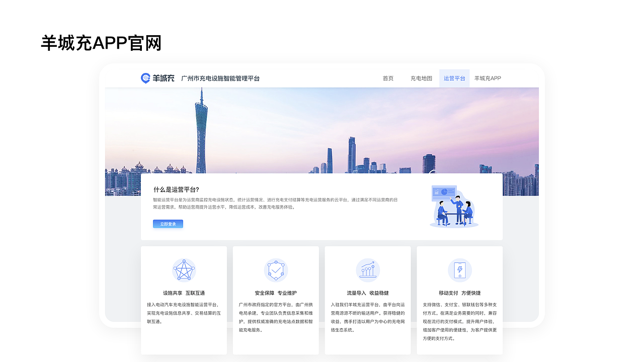Click the phone lightning 移动支付 icon

click(460, 270)
